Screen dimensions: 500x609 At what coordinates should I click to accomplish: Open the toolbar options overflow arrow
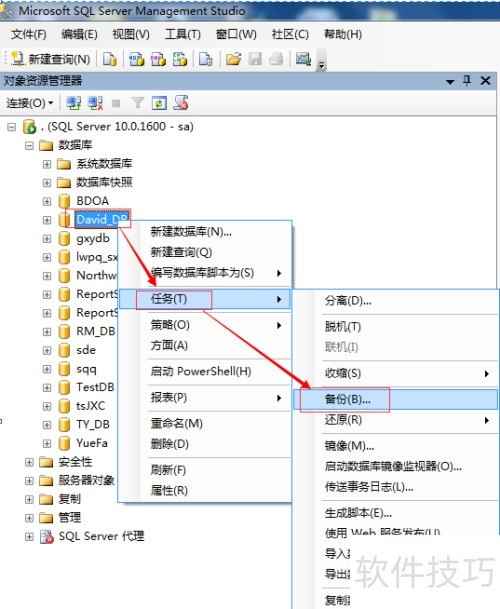pos(321,65)
